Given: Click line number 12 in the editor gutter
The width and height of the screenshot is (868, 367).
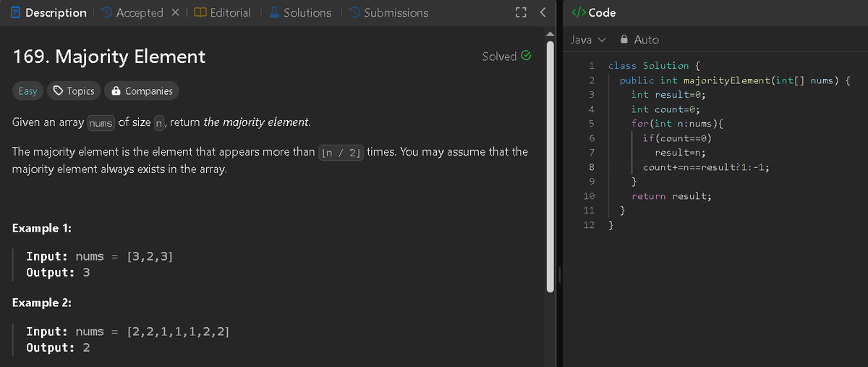Looking at the screenshot, I should click(x=589, y=225).
